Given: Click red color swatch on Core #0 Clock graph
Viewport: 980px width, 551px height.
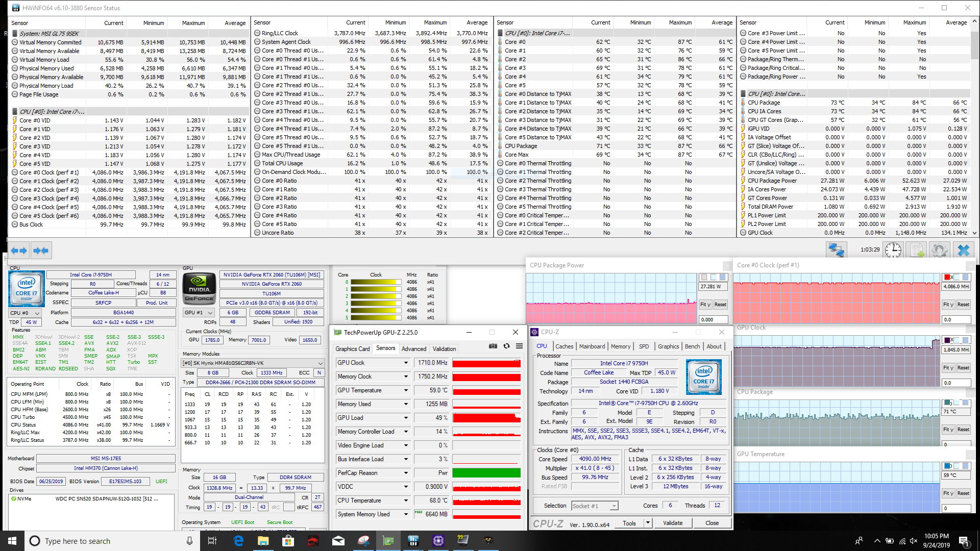Looking at the screenshot, I should coord(947,277).
